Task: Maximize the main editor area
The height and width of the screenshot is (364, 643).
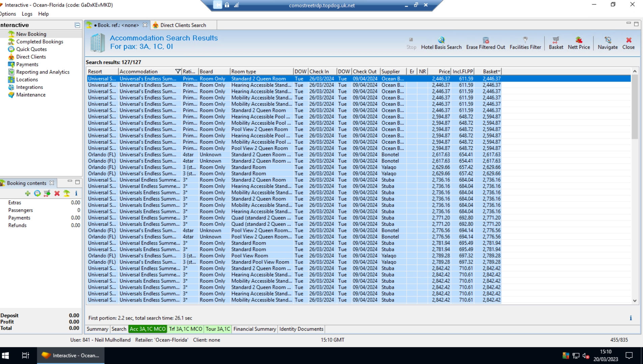Action: point(636,24)
